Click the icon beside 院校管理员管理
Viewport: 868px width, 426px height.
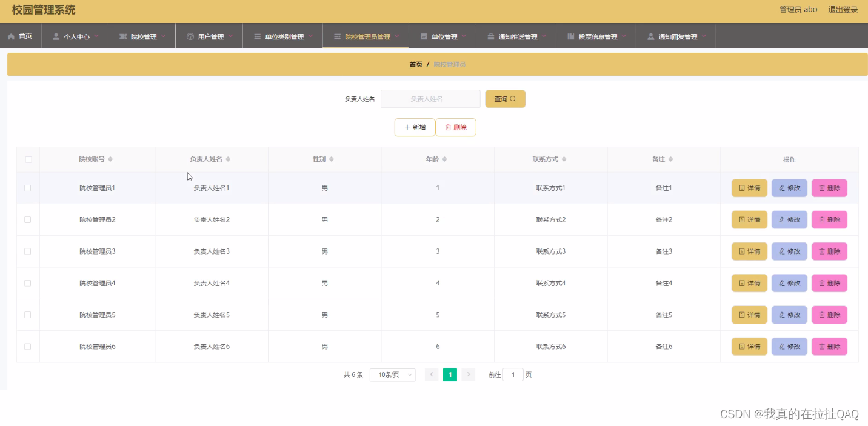(x=338, y=36)
